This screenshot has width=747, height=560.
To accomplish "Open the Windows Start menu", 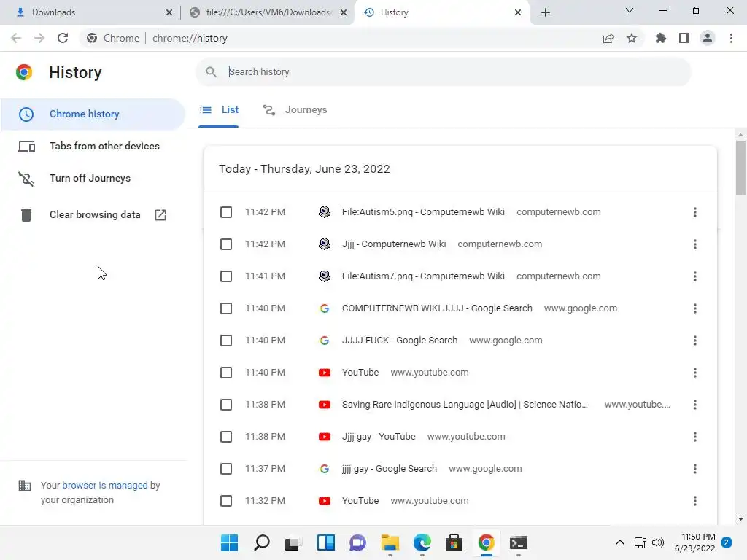I will point(229,542).
